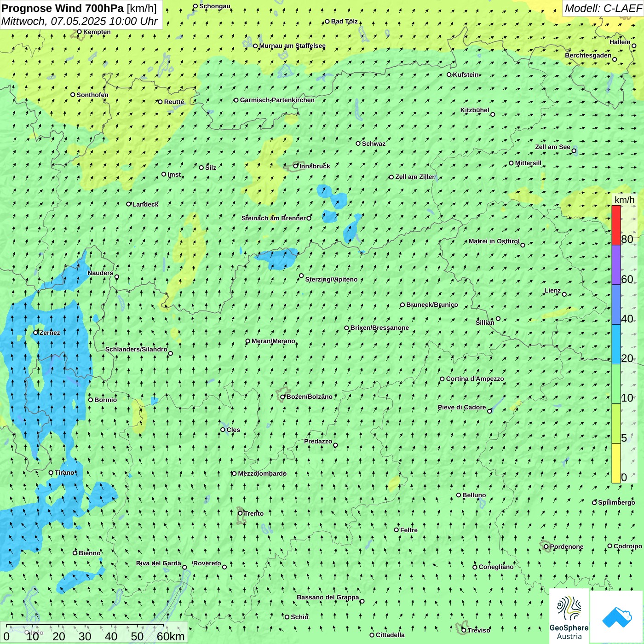644x644 pixels.
Task: Click the Hallein label
Action: tap(620, 42)
